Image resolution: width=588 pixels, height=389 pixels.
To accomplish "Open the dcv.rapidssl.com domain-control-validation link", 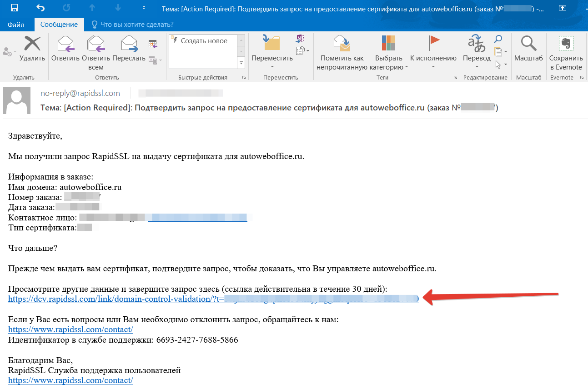I will [x=213, y=299].
